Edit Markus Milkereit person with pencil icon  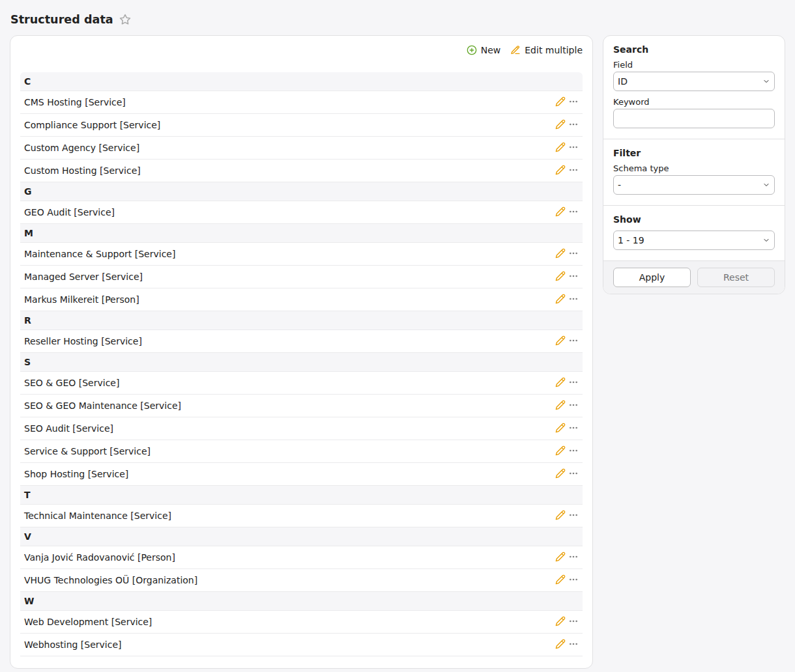point(560,299)
